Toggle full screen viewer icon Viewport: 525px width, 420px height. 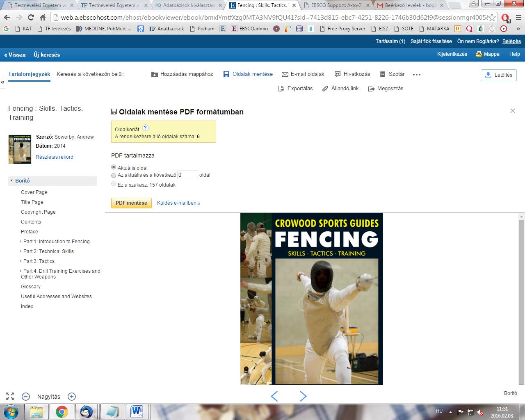pos(10,397)
